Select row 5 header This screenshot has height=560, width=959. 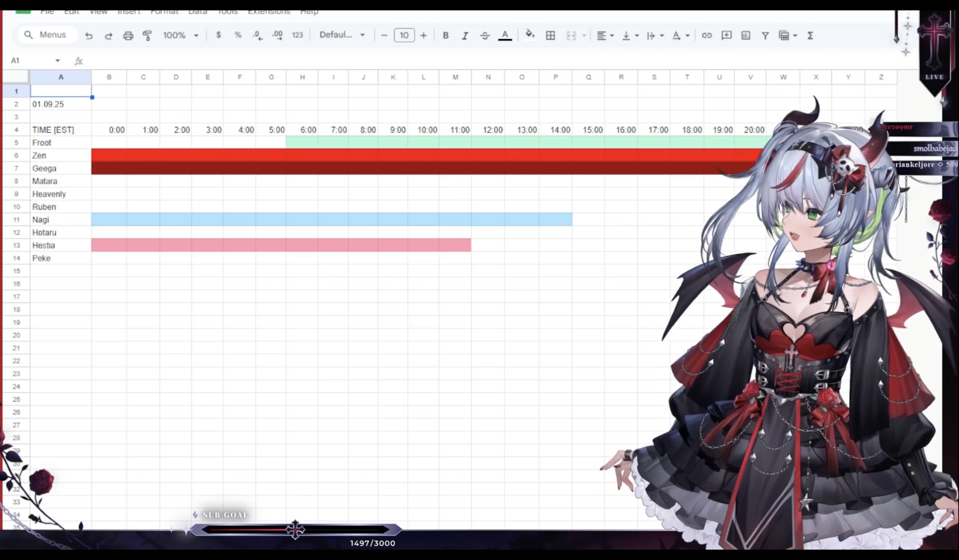[x=16, y=143]
